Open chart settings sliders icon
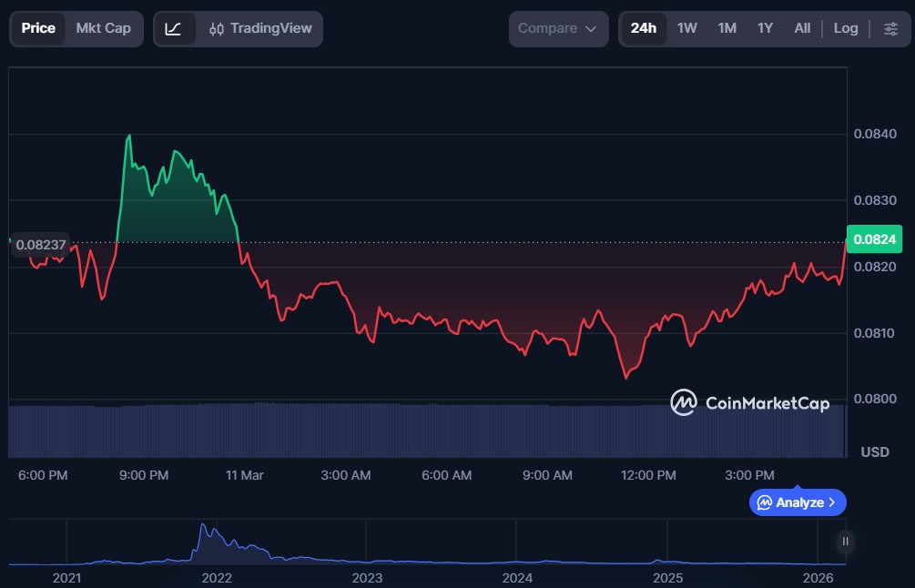This screenshot has height=588, width=915. 890,28
